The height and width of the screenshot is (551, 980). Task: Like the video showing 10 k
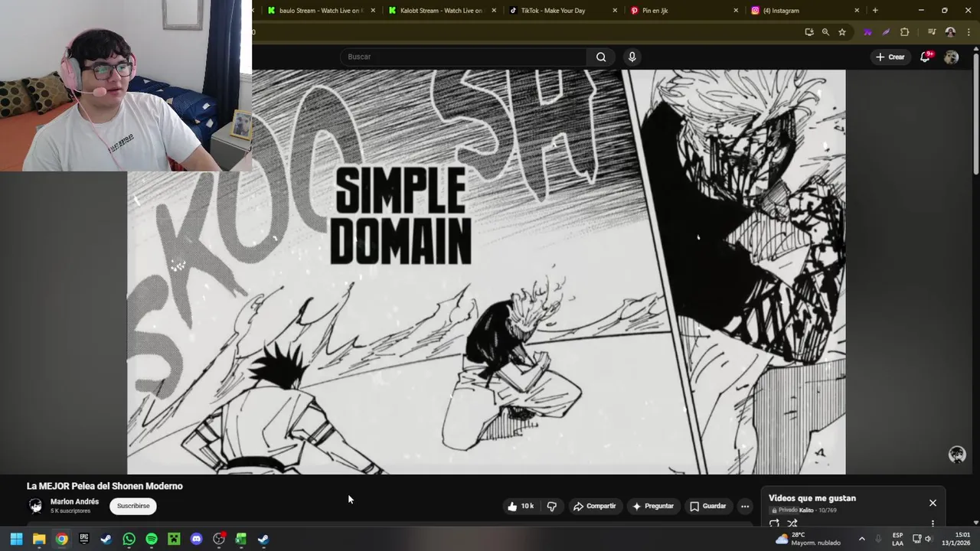pos(520,506)
